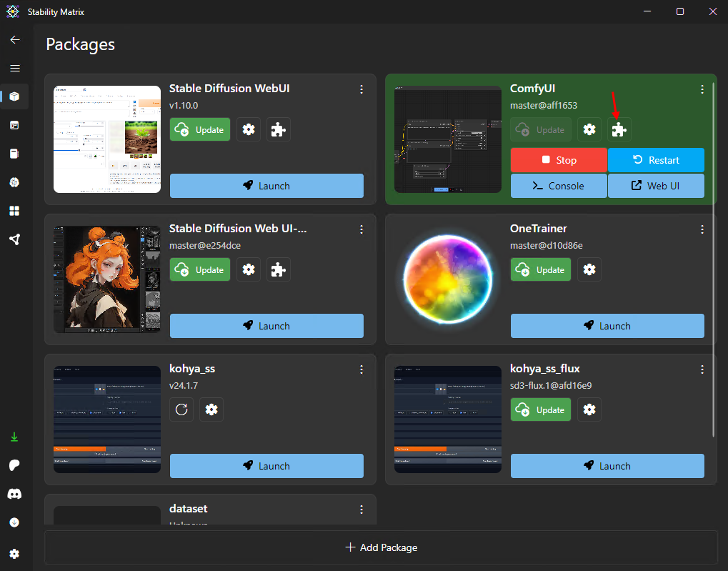The image size is (728, 571).
Task: Click the dataset package name
Action: point(188,509)
